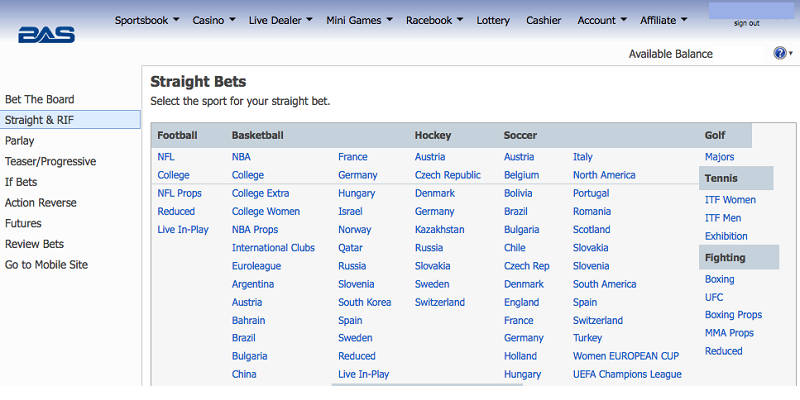Choose Bahrain basketball link
The image size is (800, 400).
pyautogui.click(x=248, y=320)
